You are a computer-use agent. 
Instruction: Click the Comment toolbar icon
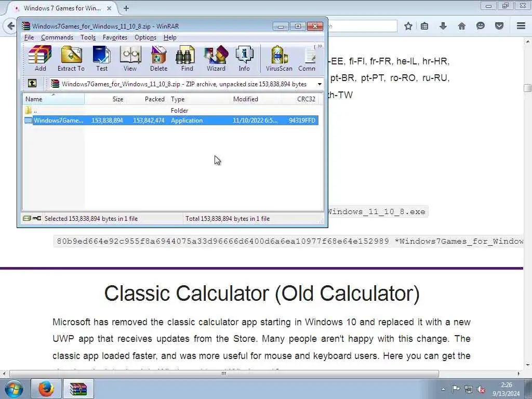(x=307, y=58)
